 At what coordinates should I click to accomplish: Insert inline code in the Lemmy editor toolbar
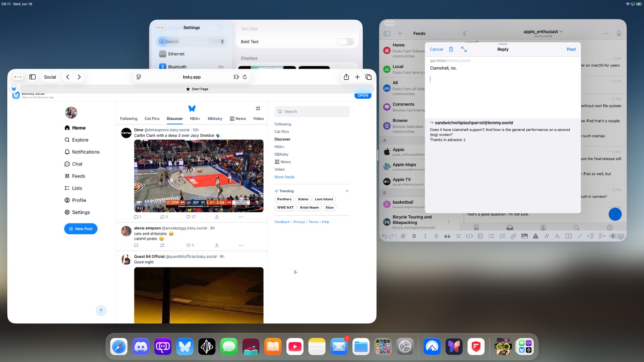[469, 236]
